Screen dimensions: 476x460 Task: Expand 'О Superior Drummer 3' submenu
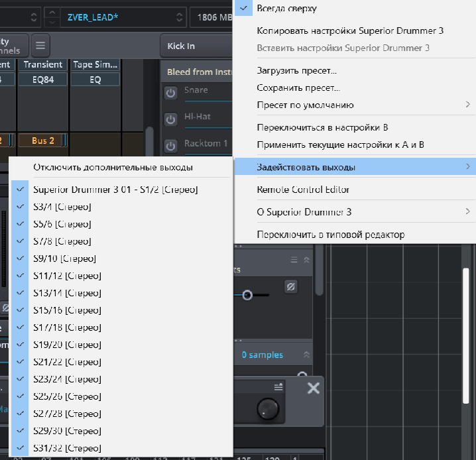355,212
